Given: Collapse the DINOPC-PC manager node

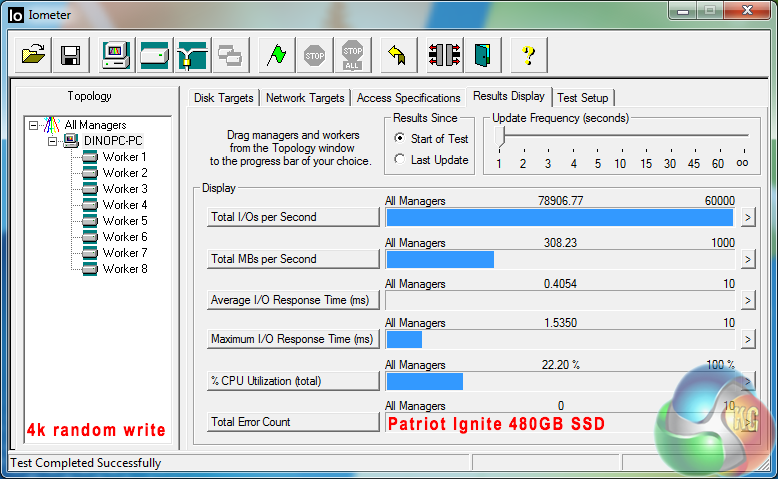Looking at the screenshot, I should 52,141.
